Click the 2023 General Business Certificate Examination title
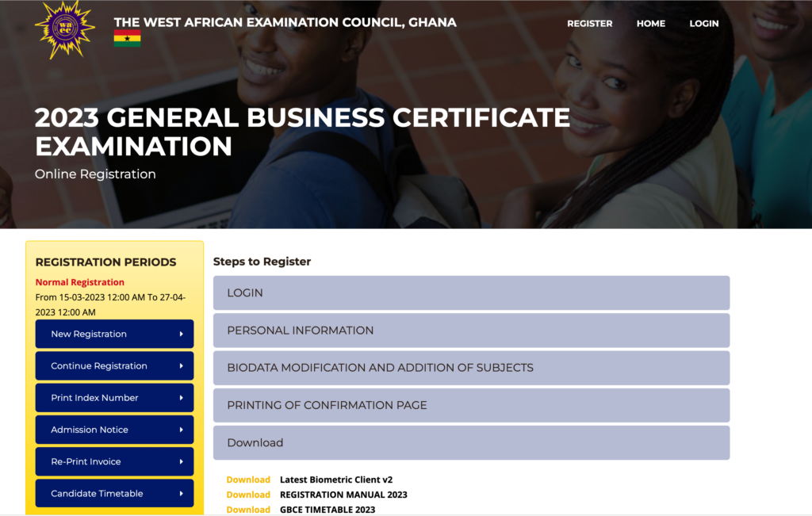This screenshot has width=812, height=516. click(x=302, y=132)
